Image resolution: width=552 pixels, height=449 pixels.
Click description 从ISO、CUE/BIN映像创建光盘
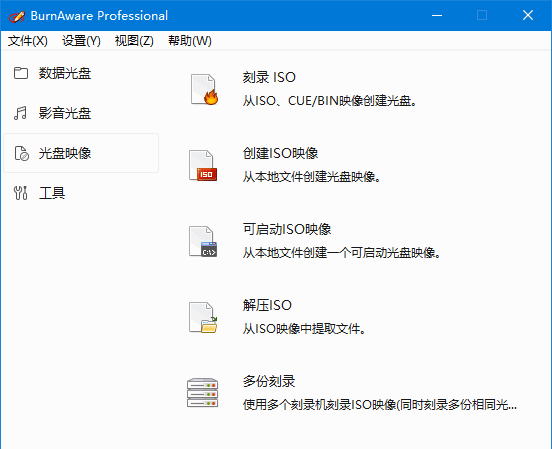click(330, 101)
